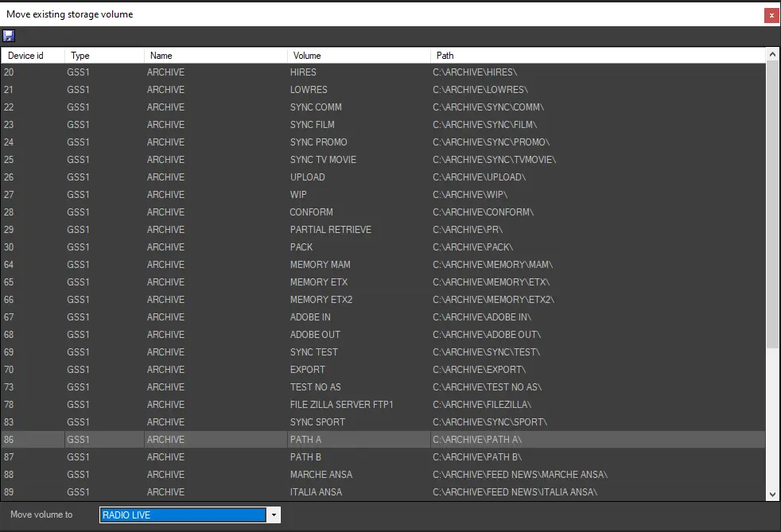Select the ITALIA ANSA volume row
781x532 pixels.
(316, 492)
